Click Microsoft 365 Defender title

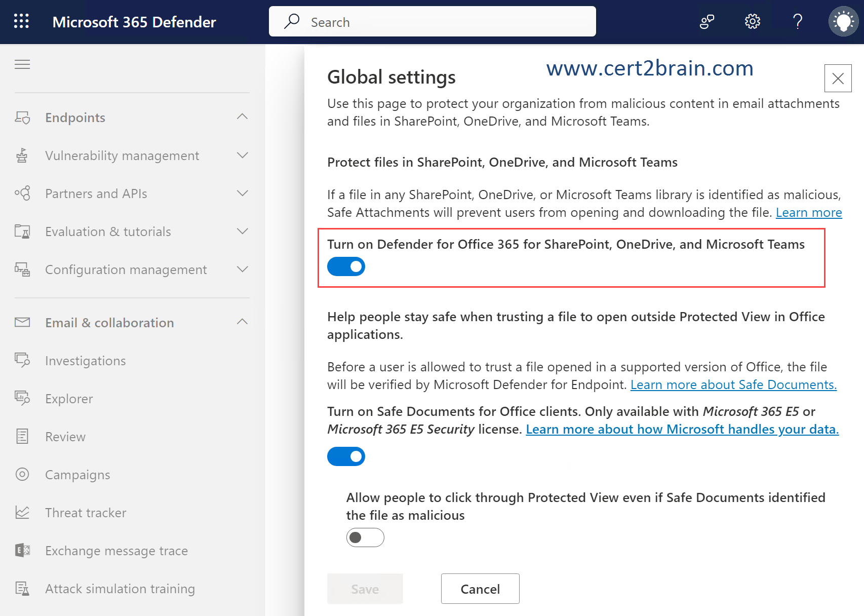(x=134, y=22)
